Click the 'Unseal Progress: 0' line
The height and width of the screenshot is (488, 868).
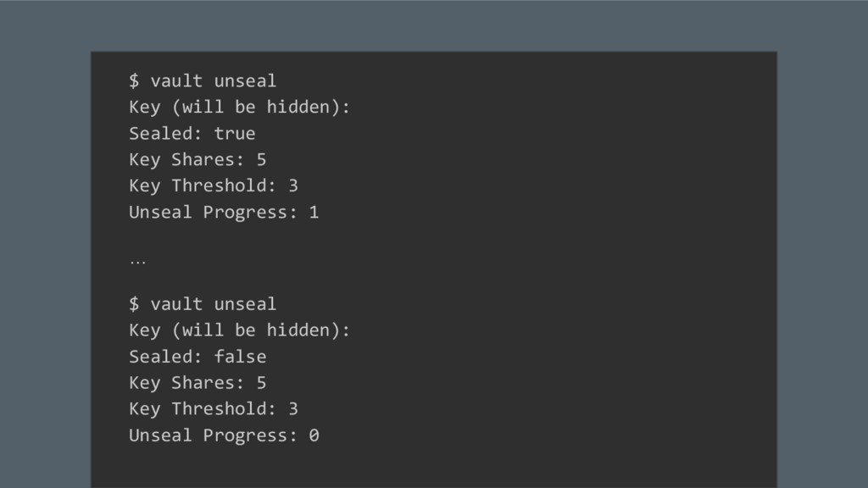click(224, 435)
